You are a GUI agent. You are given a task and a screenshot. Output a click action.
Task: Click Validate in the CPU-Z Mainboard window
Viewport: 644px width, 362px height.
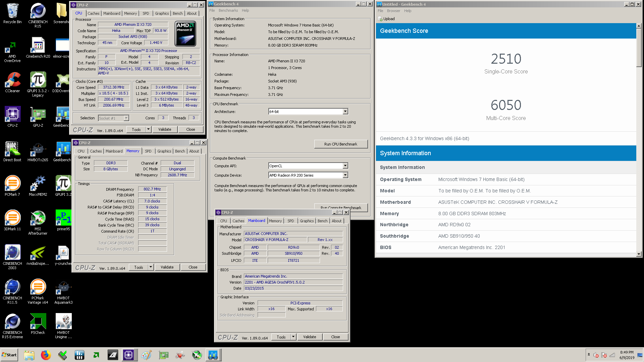(310, 337)
